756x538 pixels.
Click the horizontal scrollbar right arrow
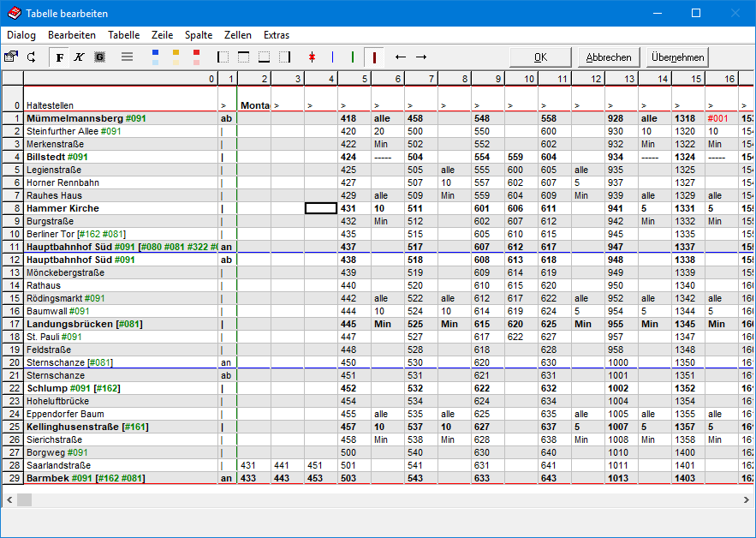747,499
